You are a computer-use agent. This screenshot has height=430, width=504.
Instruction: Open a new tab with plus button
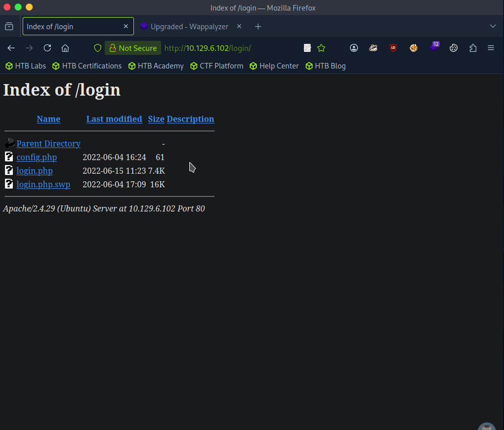coord(258,26)
